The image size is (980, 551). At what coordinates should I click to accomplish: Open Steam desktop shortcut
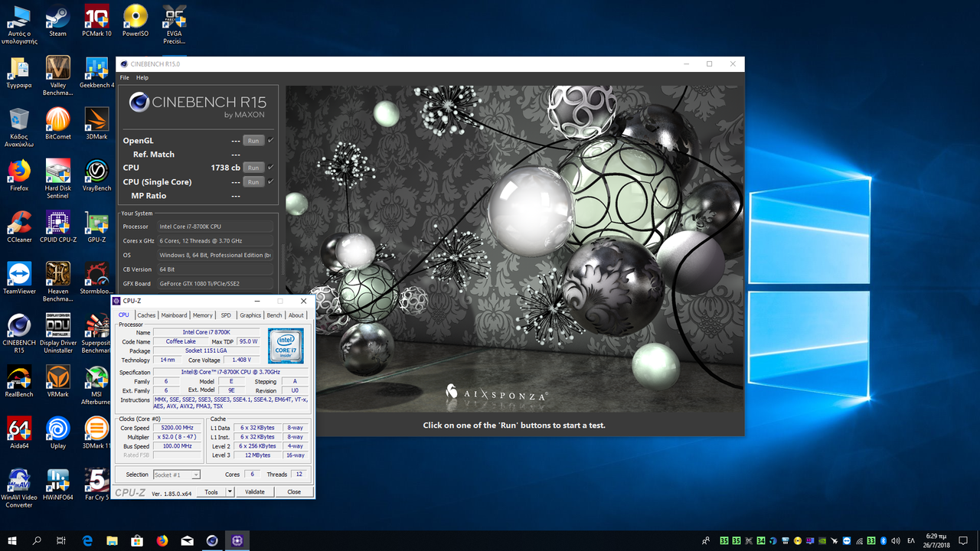tap(57, 21)
